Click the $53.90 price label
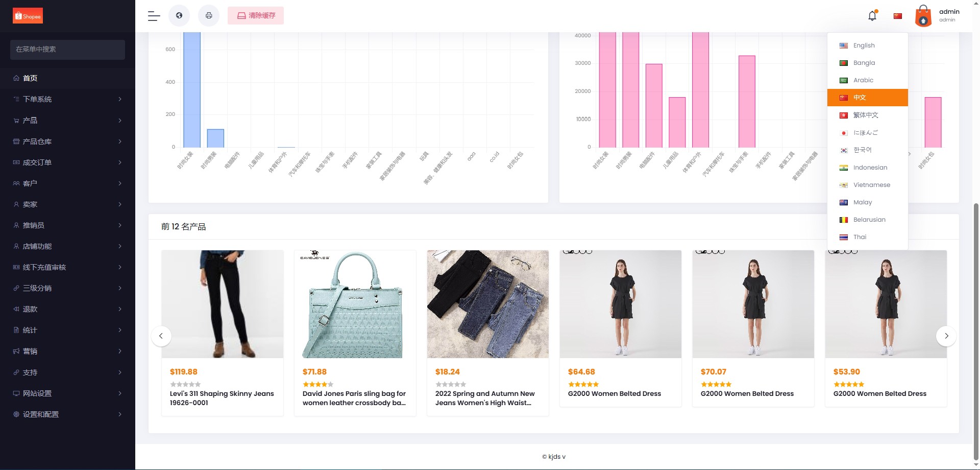This screenshot has height=470, width=980. point(847,372)
